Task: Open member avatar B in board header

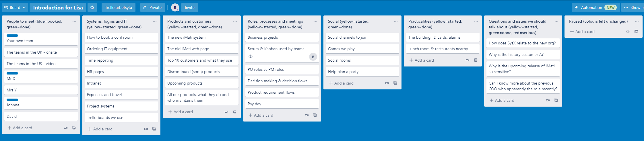Action: pyautogui.click(x=175, y=7)
